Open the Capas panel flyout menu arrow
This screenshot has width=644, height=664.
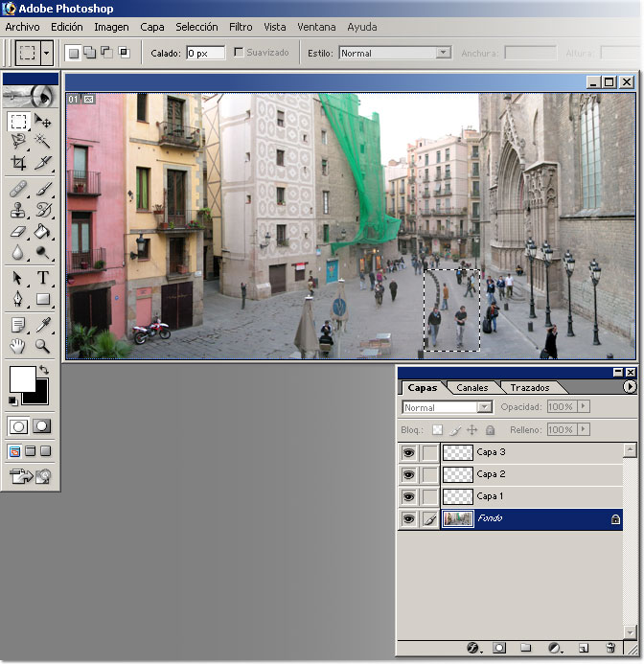pyautogui.click(x=630, y=387)
